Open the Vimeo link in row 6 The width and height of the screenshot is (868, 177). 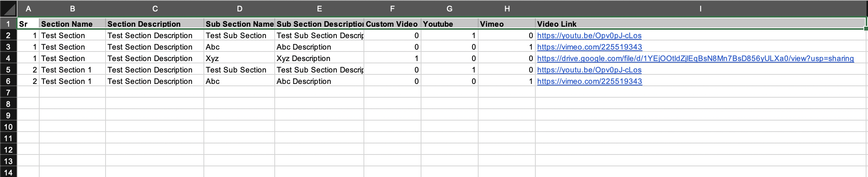589,81
